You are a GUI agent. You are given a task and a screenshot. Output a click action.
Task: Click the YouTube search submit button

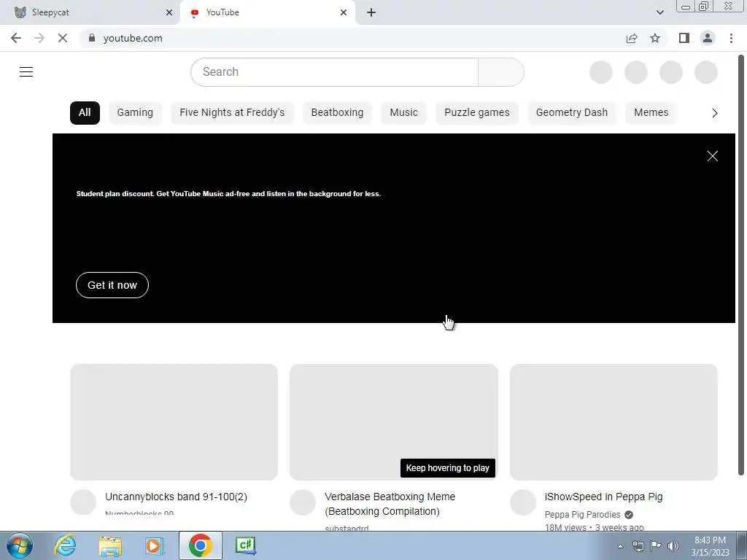(x=500, y=72)
